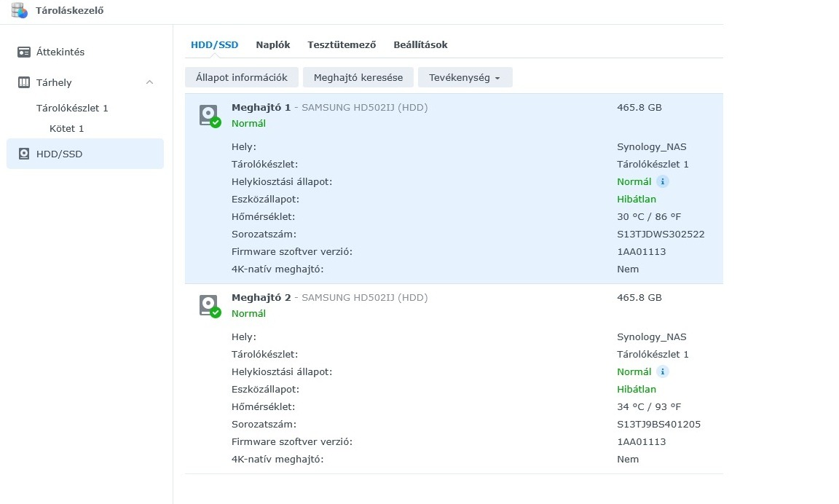Go to the Beállítások tab
This screenshot has width=839, height=504.
click(420, 45)
